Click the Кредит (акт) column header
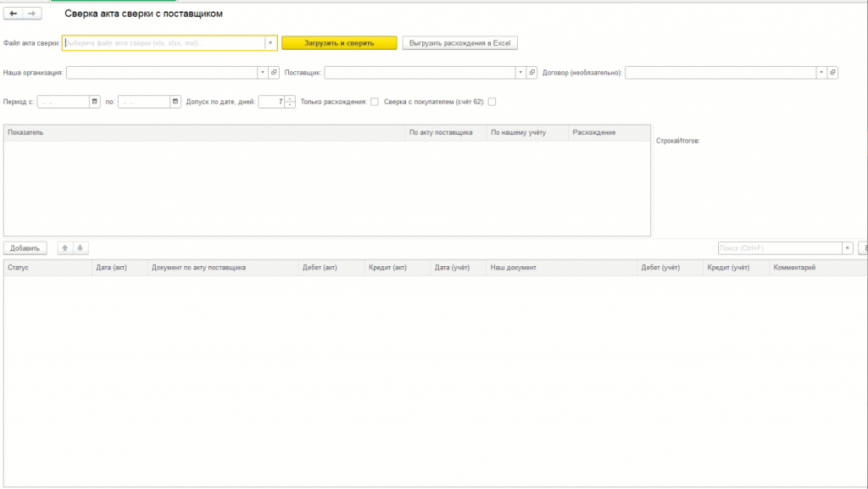 (398, 268)
